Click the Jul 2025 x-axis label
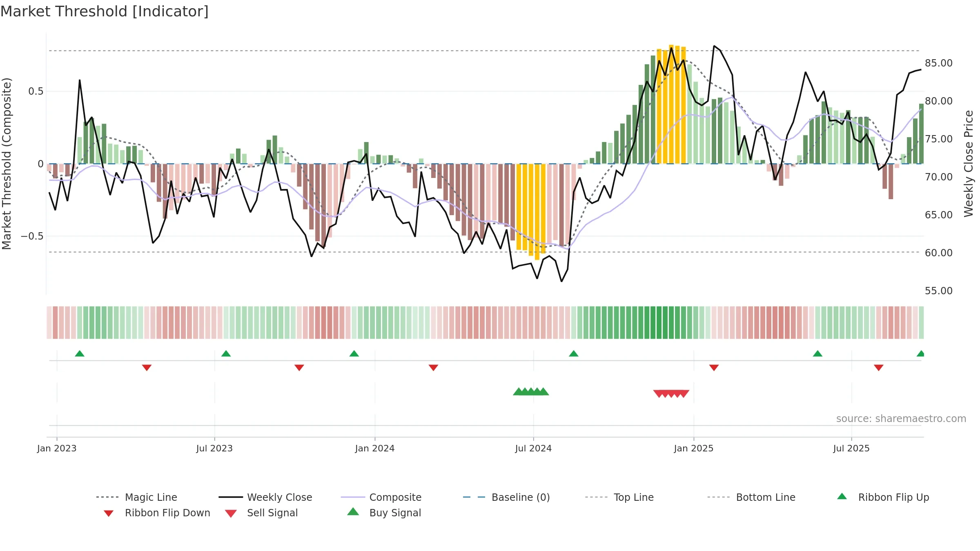 (x=851, y=448)
